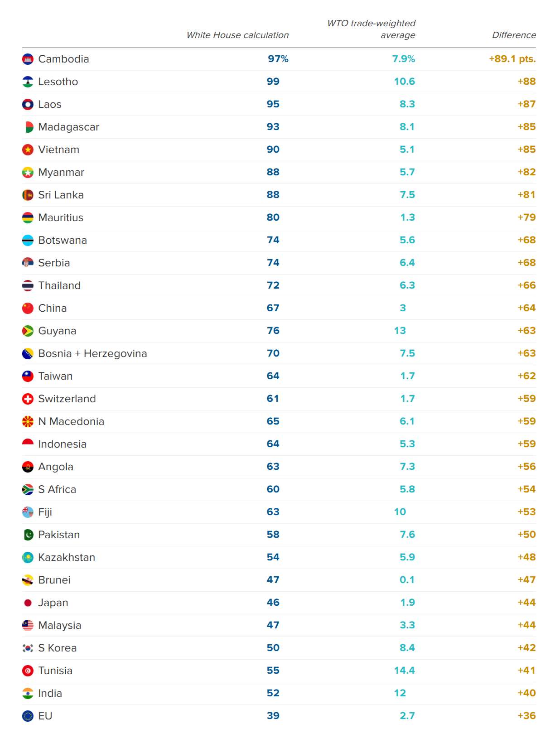Click the White House calculation column header

coord(237,35)
